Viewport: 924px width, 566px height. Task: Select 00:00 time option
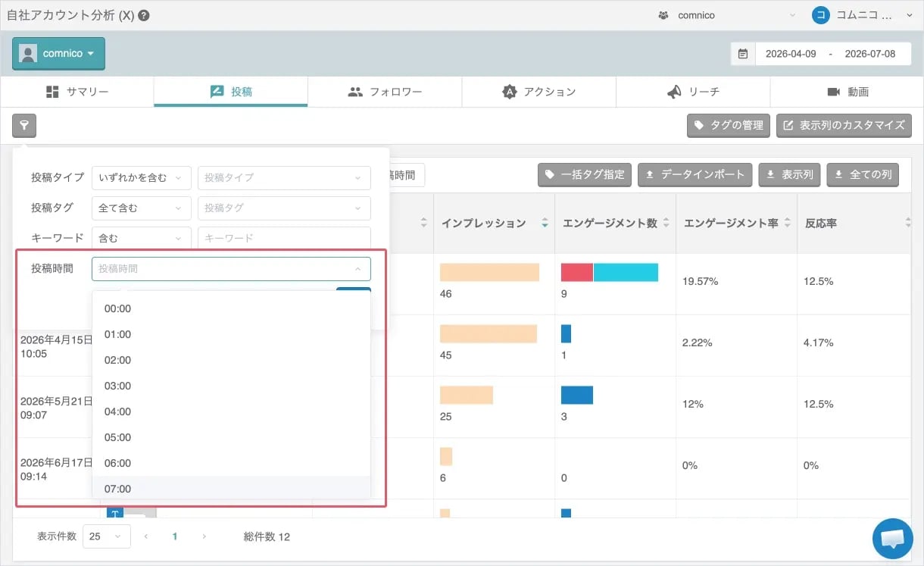pos(231,308)
